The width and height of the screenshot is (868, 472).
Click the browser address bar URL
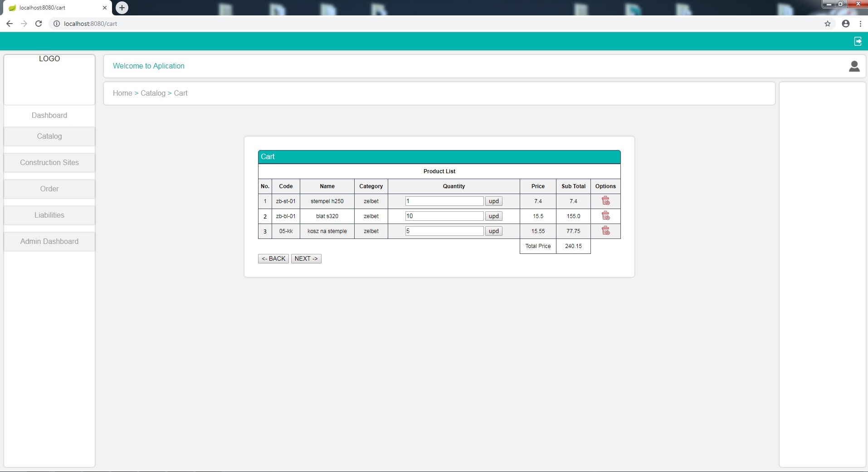[91, 24]
